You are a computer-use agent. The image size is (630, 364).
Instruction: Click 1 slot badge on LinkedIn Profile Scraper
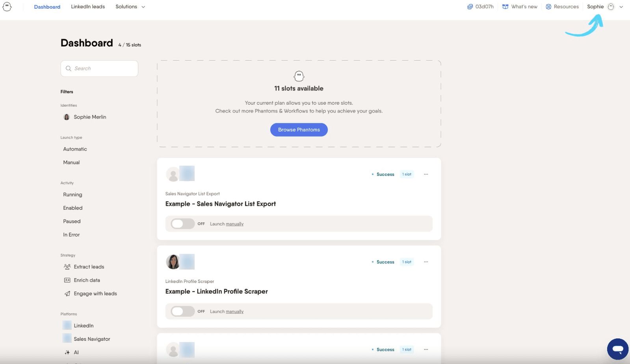click(407, 262)
